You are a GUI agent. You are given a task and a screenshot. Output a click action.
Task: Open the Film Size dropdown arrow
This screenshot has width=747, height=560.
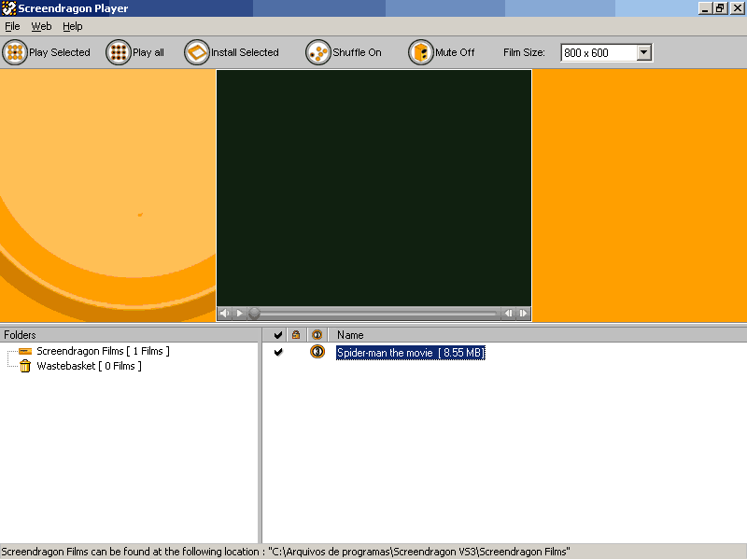click(643, 53)
